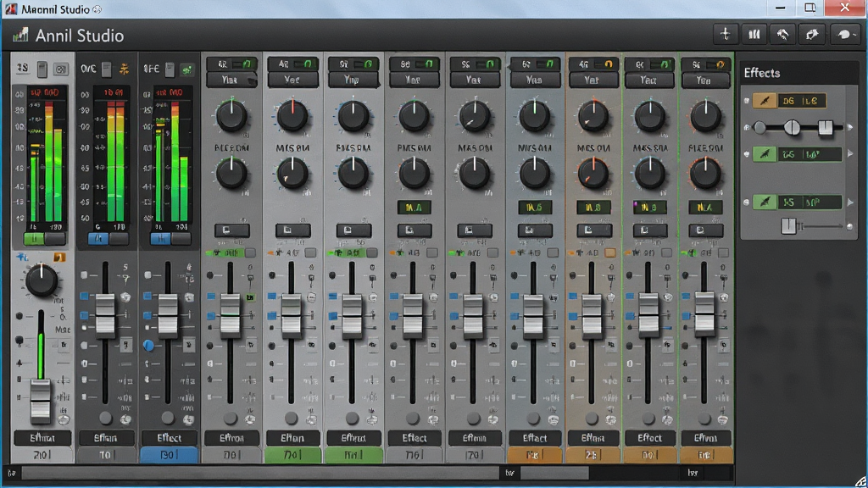Click the green icon beside the 1FE label
This screenshot has width=868, height=488.
(187, 69)
